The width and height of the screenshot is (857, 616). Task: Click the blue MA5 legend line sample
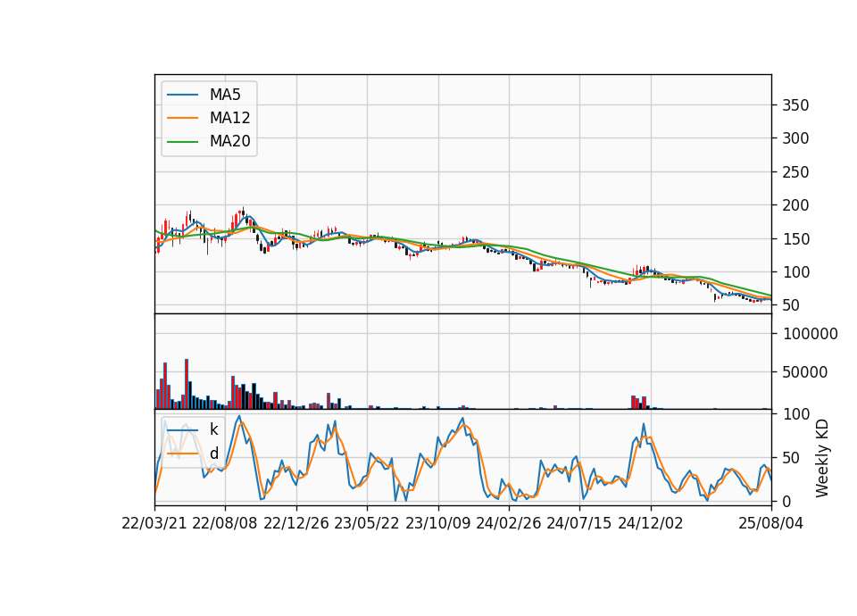click(x=182, y=96)
